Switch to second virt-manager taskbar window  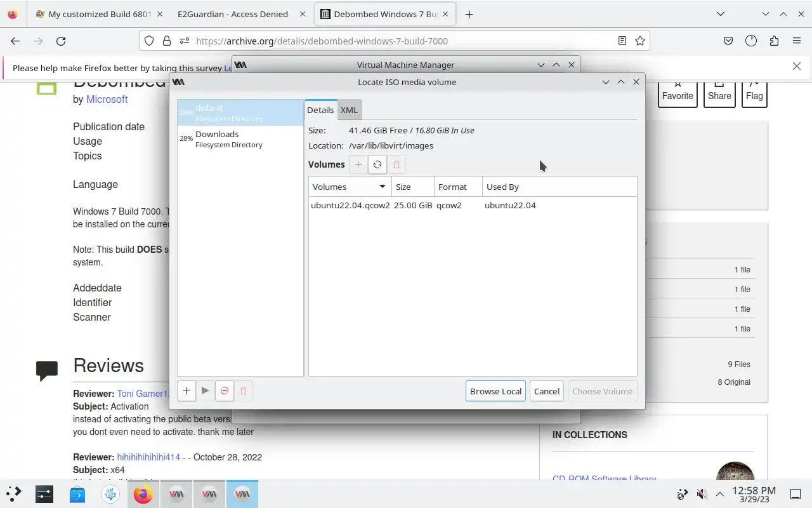[209, 494]
